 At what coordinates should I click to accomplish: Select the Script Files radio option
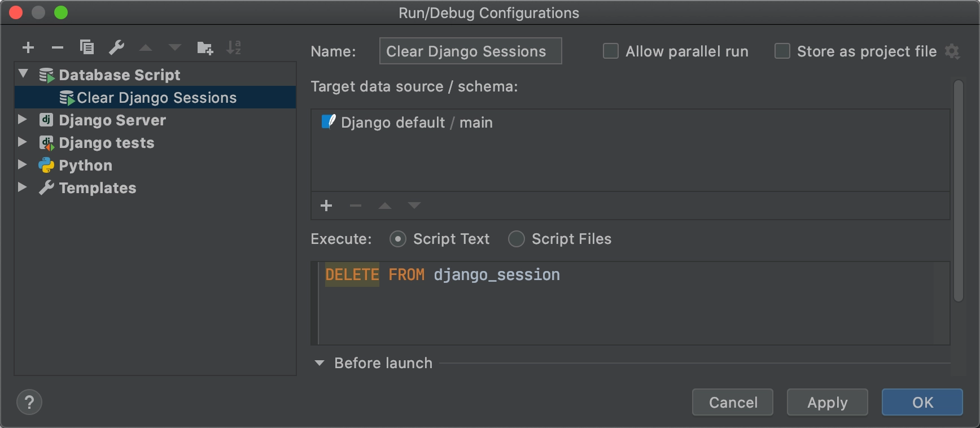(517, 239)
